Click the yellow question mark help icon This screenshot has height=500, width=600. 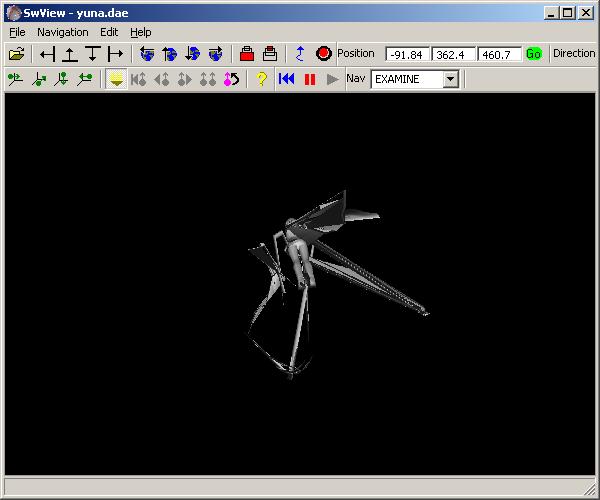coord(261,79)
